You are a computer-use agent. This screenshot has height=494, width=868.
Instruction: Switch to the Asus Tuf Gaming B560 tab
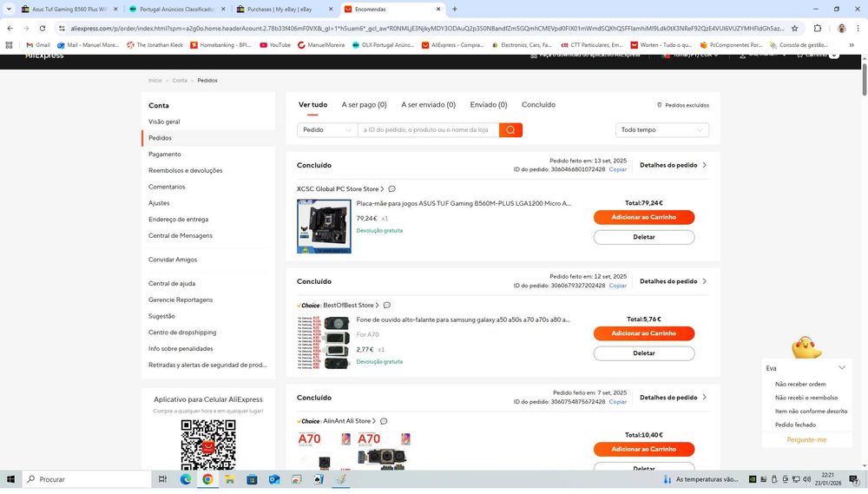point(69,9)
